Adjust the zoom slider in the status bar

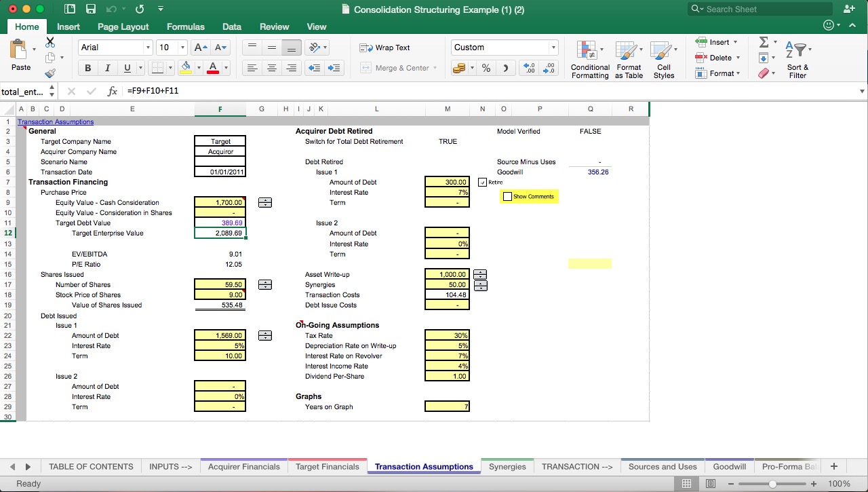click(x=773, y=485)
